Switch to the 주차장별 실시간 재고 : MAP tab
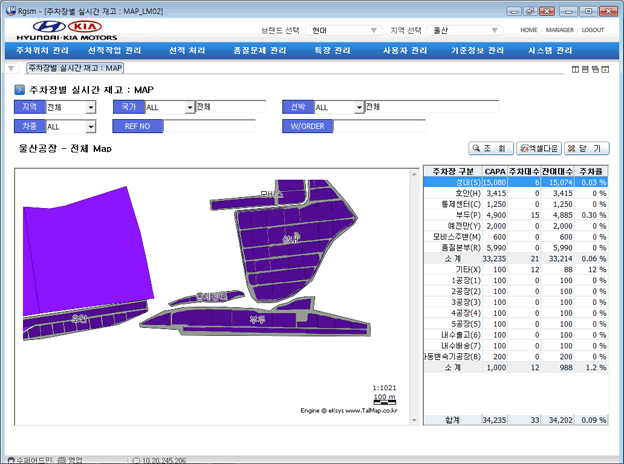The height and width of the screenshot is (464, 624). pos(75,69)
